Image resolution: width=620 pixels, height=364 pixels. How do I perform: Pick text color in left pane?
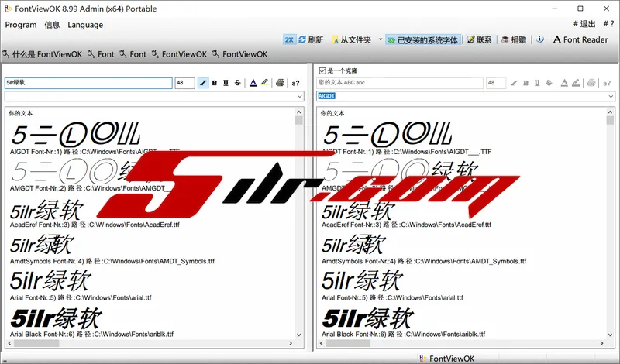tap(253, 83)
